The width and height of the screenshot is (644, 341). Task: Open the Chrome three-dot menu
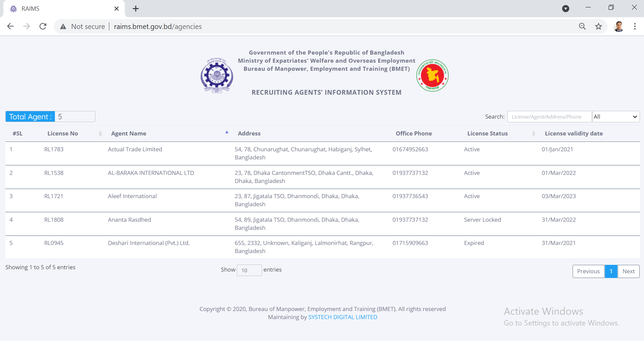tap(635, 26)
